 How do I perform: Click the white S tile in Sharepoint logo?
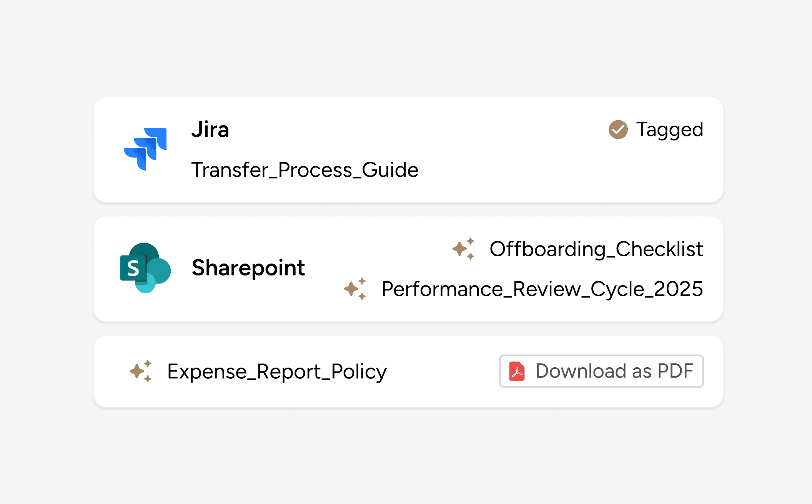(x=133, y=268)
